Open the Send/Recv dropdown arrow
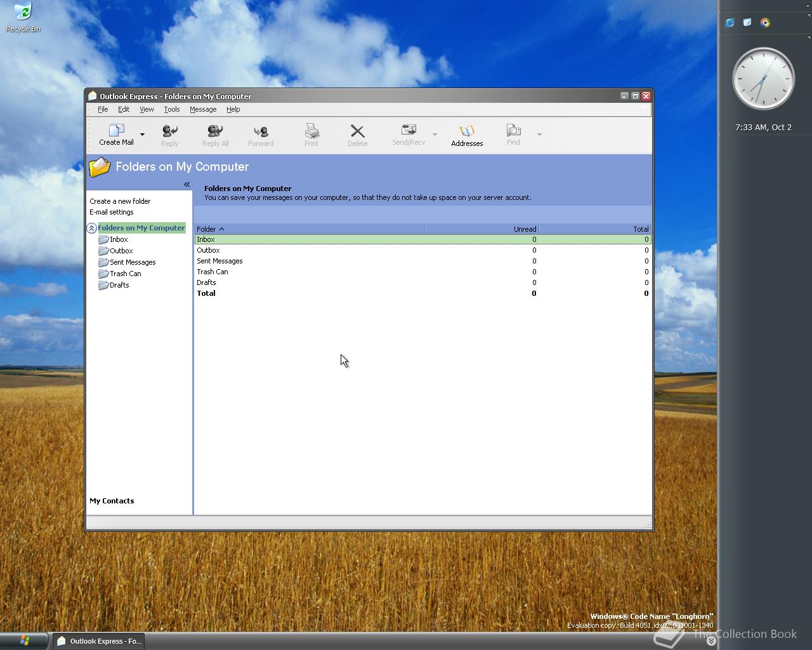812x650 pixels. 435,135
